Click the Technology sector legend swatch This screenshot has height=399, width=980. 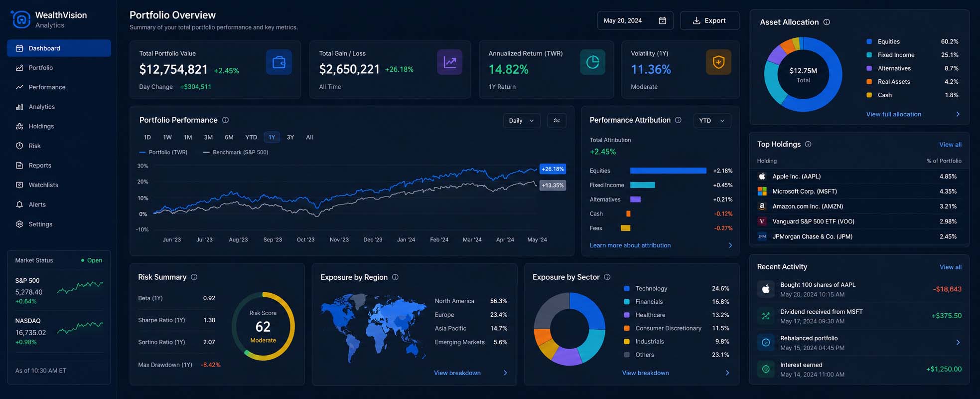(627, 288)
